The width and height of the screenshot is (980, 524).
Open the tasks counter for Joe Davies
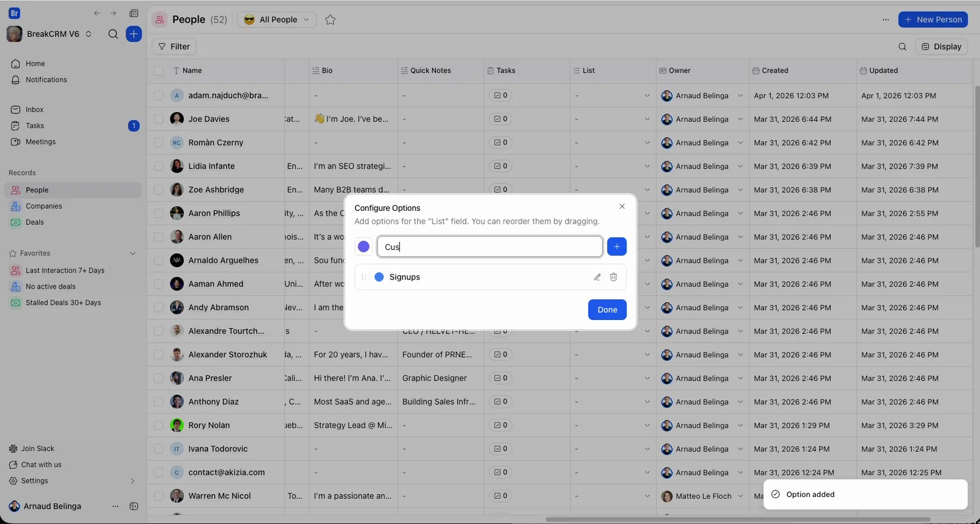[x=501, y=119]
